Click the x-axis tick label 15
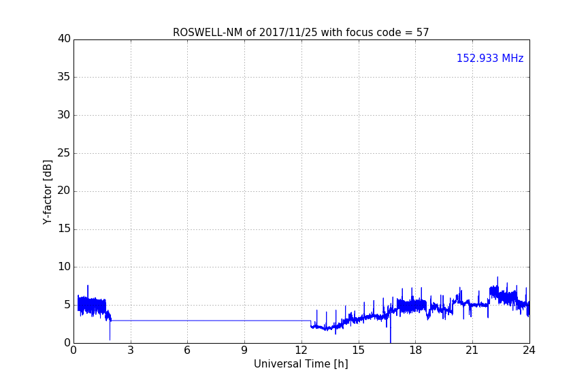The image size is (588, 392). tap(359, 350)
